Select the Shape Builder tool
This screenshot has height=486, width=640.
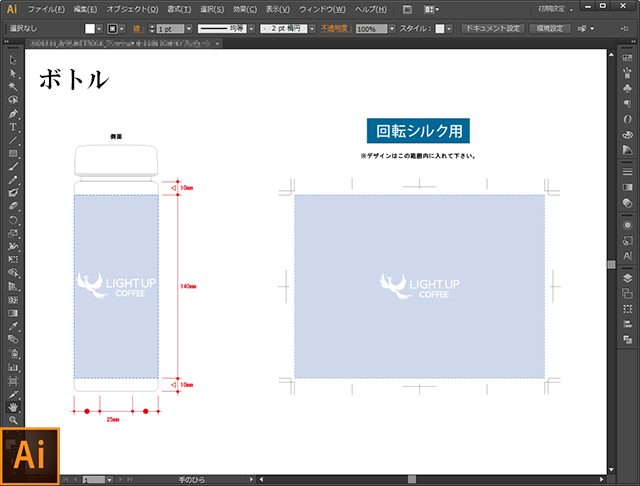click(13, 273)
